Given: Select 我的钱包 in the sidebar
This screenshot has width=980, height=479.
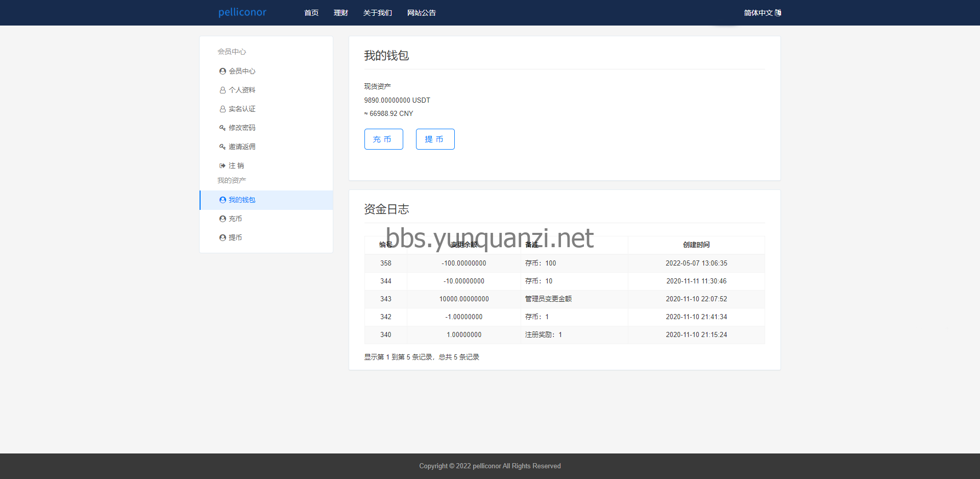Looking at the screenshot, I should (x=242, y=200).
